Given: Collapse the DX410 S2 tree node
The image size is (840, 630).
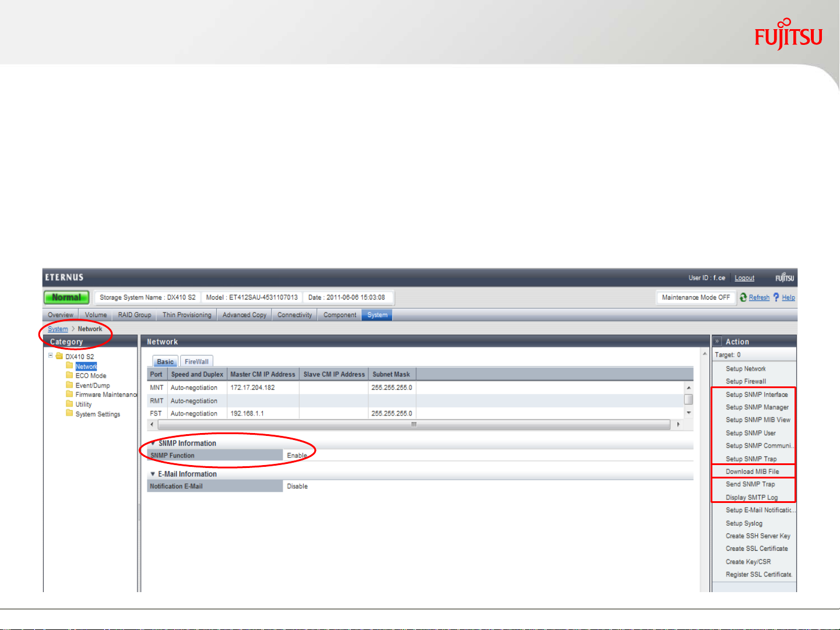Looking at the screenshot, I should pos(51,356).
